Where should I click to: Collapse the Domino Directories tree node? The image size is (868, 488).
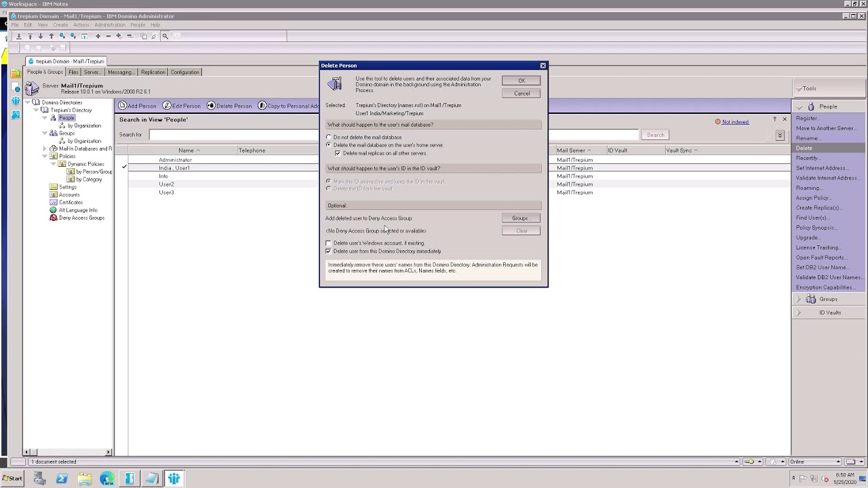point(28,102)
